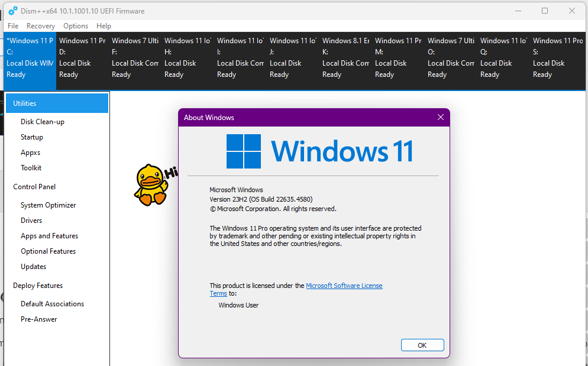Open the Toolkit item
Viewport: 588px width, 366px height.
(x=31, y=168)
